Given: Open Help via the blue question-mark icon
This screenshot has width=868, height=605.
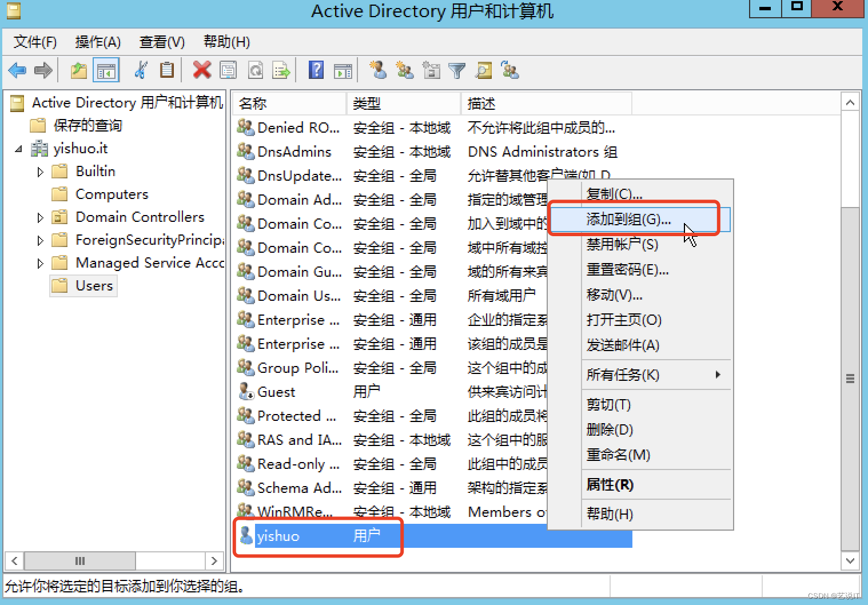Looking at the screenshot, I should (x=316, y=70).
